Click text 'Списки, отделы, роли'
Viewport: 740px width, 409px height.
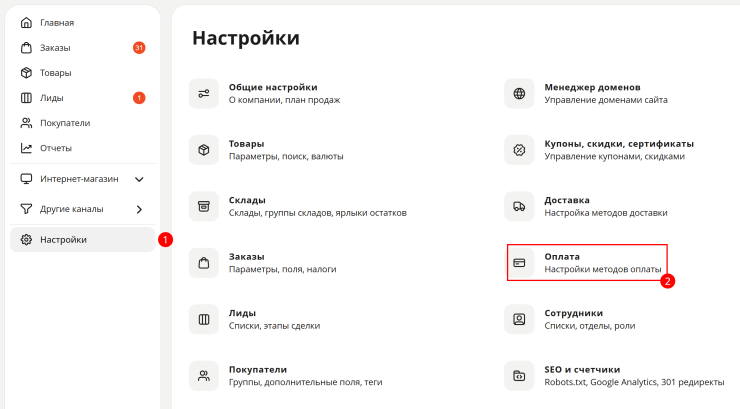point(589,326)
